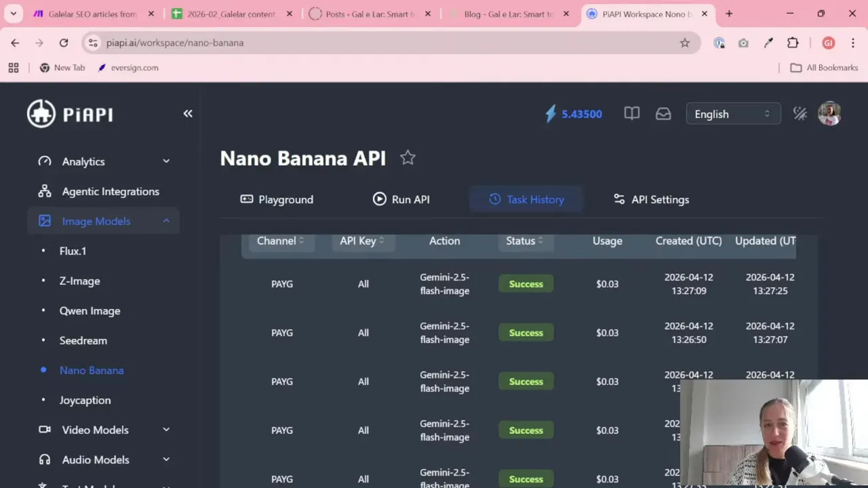The height and width of the screenshot is (488, 868).
Task: Switch to the Run API tab
Action: click(x=401, y=199)
